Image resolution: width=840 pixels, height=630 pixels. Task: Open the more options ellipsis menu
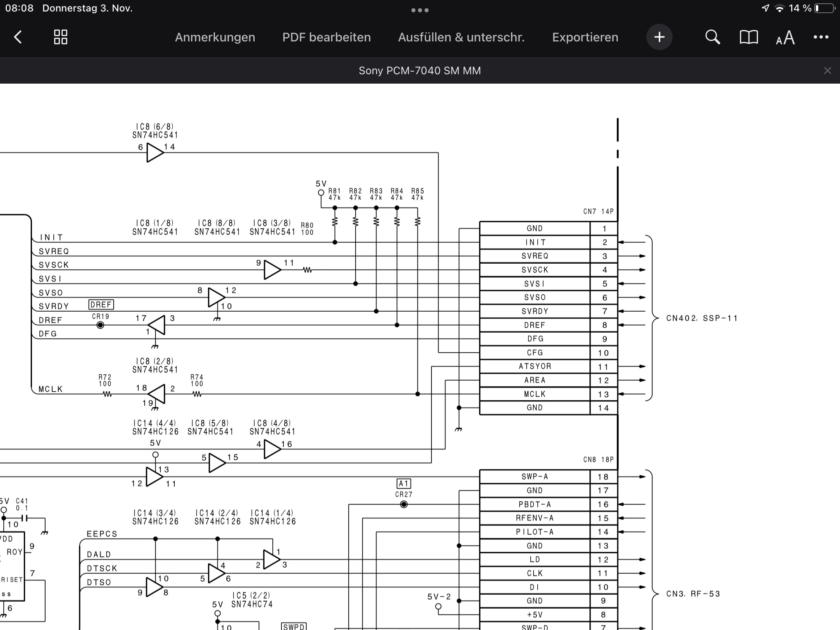(x=821, y=37)
